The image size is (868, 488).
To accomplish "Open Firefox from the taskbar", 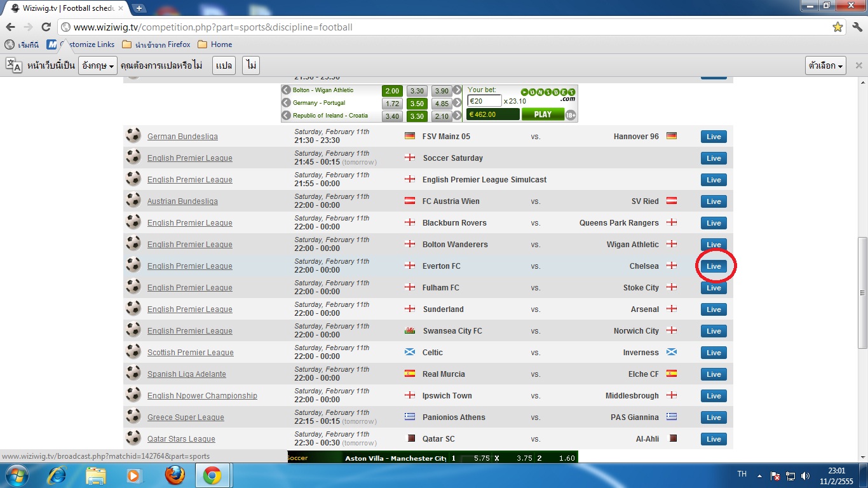I will [174, 475].
